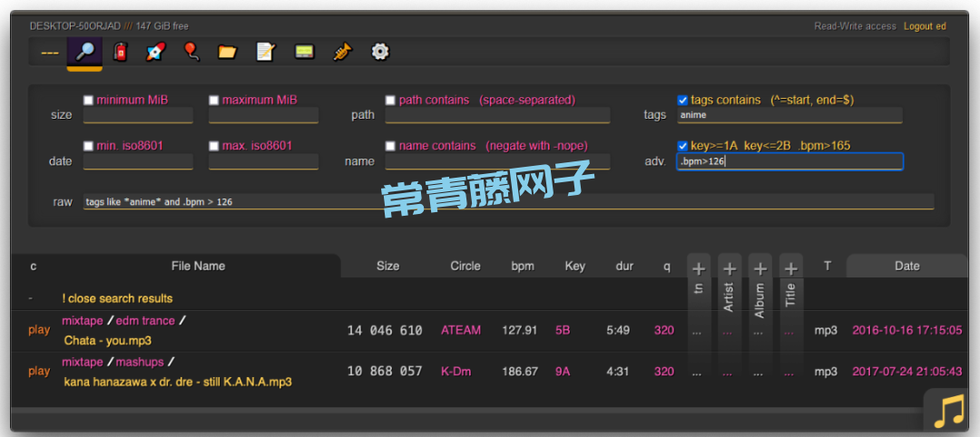
Task: Enable the minimum MiB checkbox
Action: click(x=89, y=100)
